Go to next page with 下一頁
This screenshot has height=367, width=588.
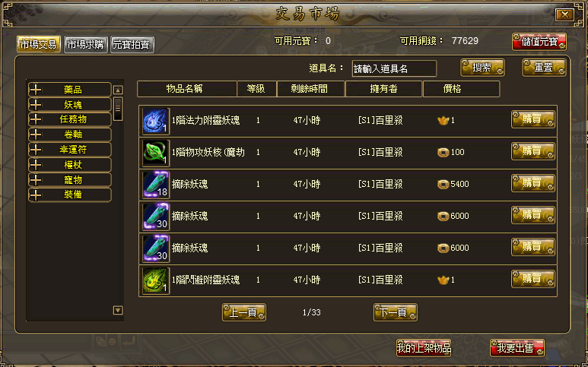coord(396,312)
